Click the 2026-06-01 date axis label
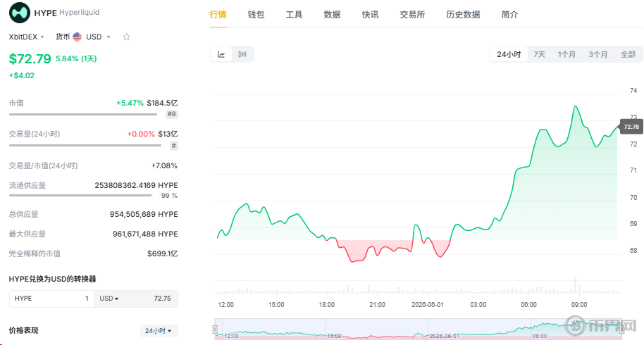 click(428, 305)
